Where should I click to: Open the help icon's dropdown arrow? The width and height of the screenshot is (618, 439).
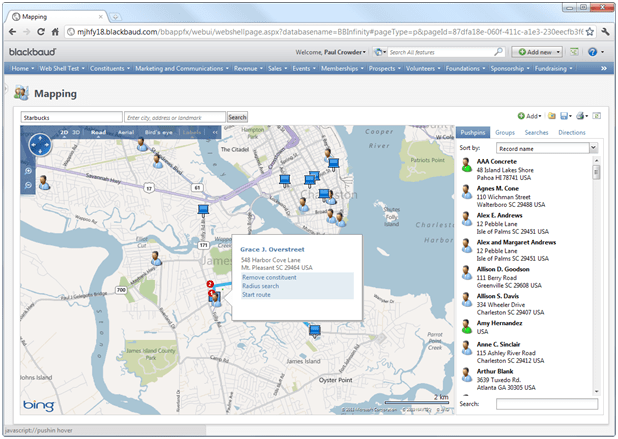coord(602,52)
